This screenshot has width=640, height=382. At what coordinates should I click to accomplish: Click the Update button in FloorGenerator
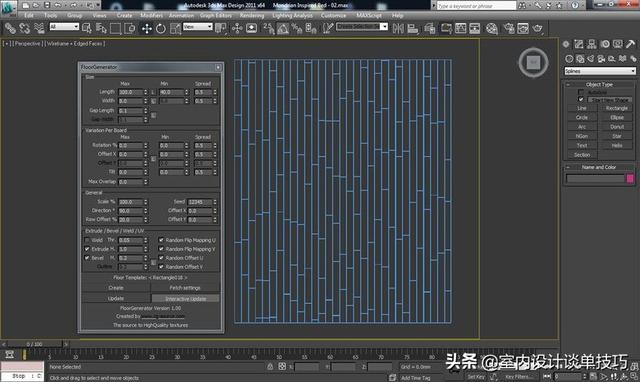point(116,298)
